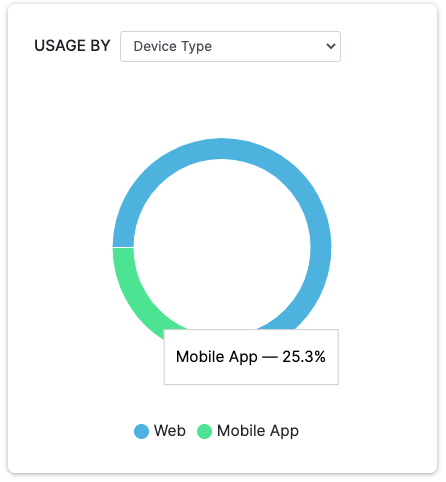Click the blue Web legend circle
446x482 pixels.
[x=141, y=431]
